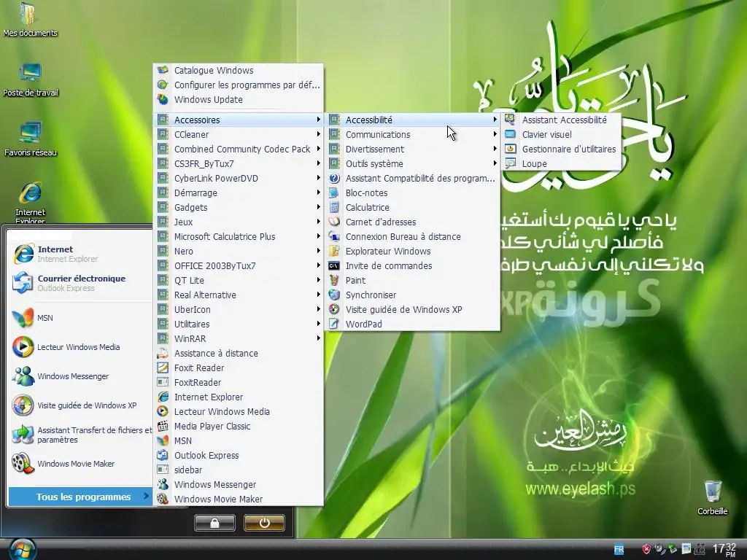
Task: Open Synchroniser entry
Action: pyautogui.click(x=413, y=295)
